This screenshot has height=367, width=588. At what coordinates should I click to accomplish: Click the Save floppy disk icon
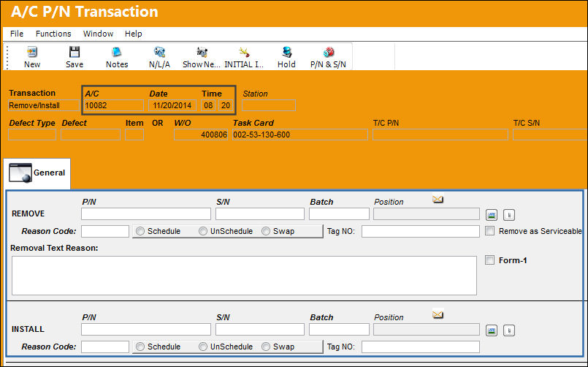(x=75, y=52)
